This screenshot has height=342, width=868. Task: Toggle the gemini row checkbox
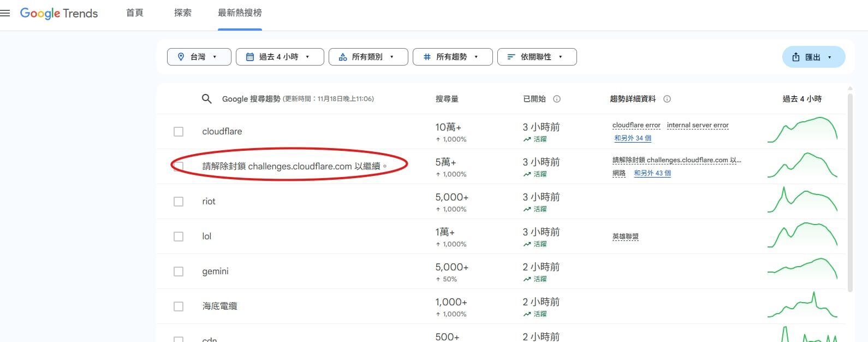[179, 272]
